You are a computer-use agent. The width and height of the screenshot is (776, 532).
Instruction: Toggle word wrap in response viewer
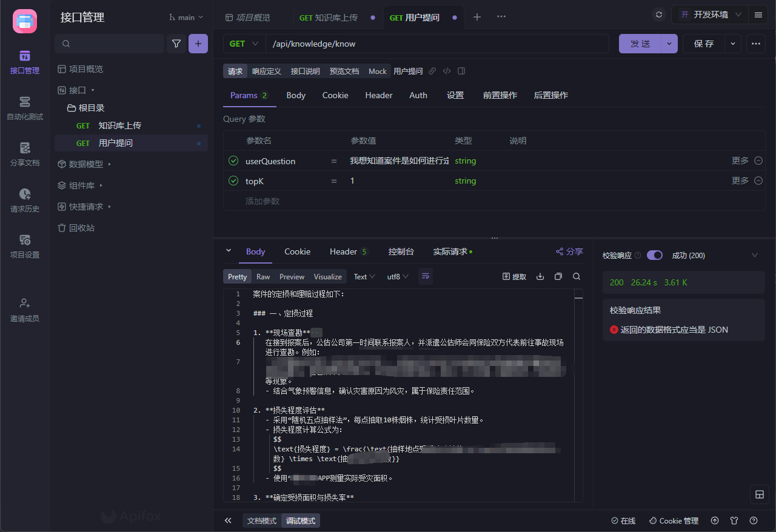[426, 276]
